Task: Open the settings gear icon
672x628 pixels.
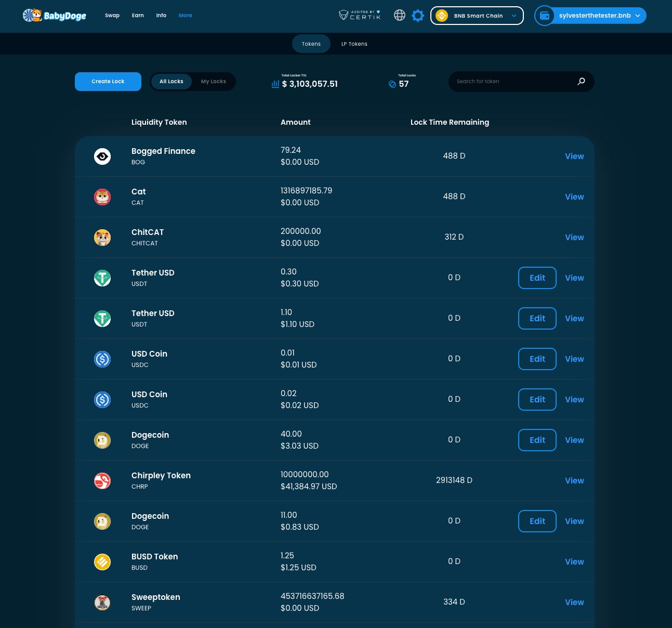Action: coord(418,16)
